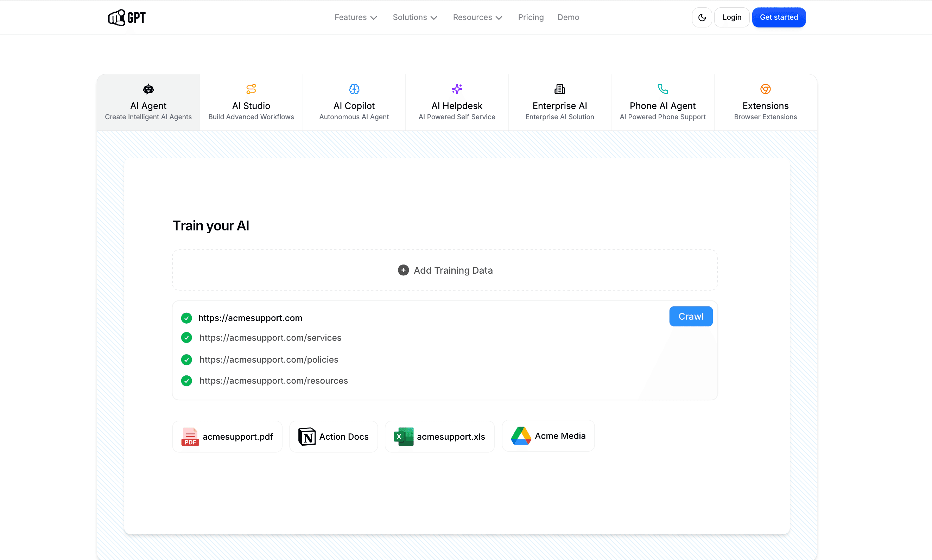The width and height of the screenshot is (932, 560).
Task: Select the AI Studio workflow icon
Action: click(251, 89)
